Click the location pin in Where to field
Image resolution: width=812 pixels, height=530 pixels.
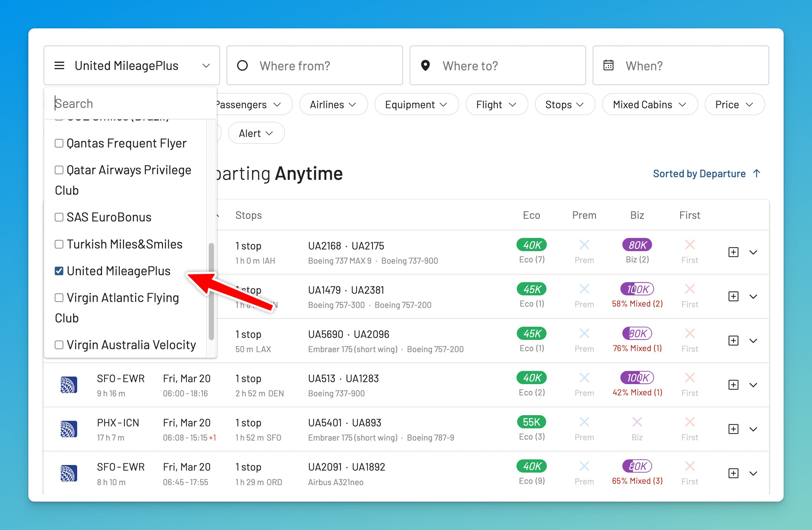click(x=425, y=66)
